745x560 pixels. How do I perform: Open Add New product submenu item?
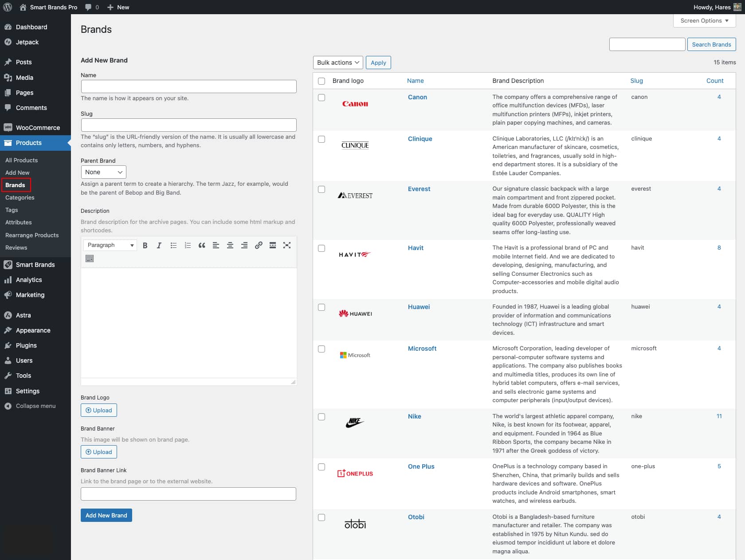[x=17, y=172]
